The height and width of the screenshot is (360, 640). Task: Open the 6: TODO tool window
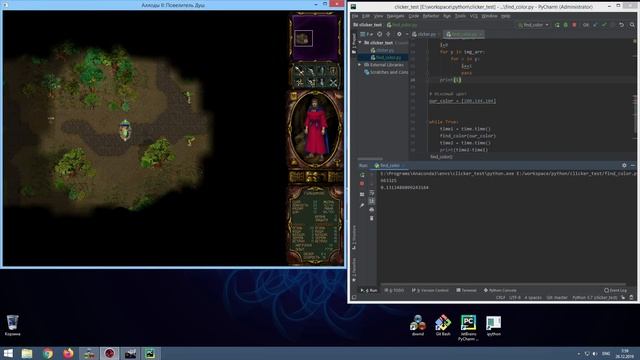tap(394, 290)
